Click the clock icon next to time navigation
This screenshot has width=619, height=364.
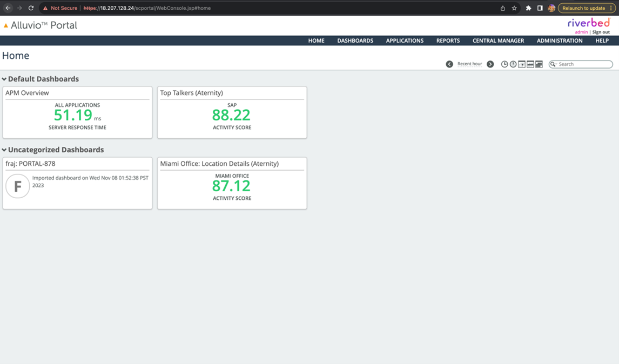pos(504,64)
